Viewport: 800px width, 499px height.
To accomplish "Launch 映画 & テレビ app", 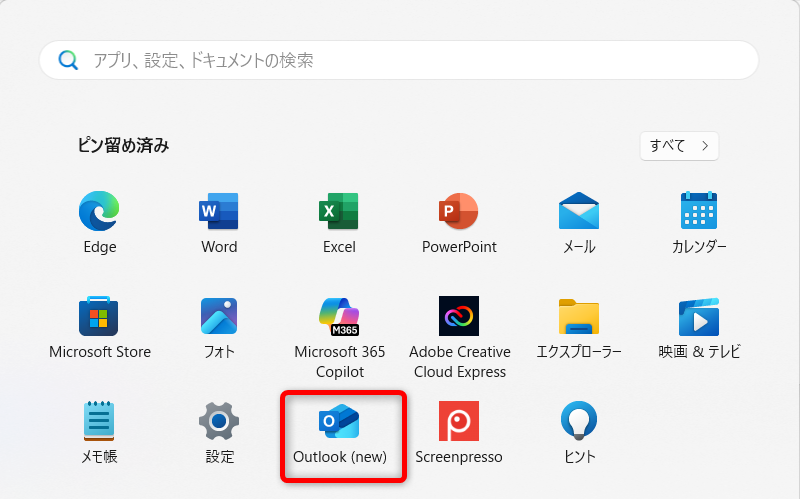I will (x=699, y=317).
